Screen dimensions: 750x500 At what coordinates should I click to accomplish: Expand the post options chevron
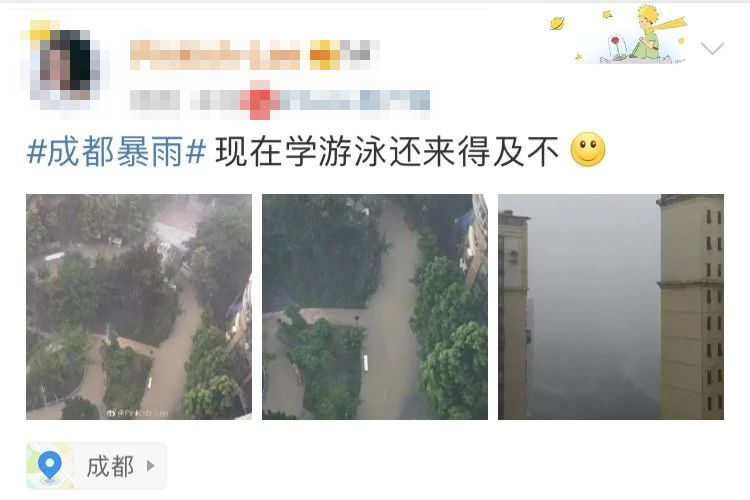pos(712,48)
